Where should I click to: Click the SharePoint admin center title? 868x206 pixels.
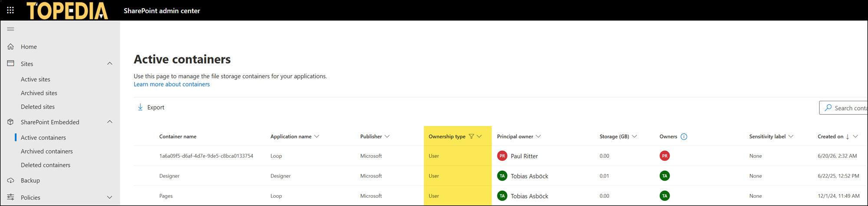pyautogui.click(x=162, y=10)
